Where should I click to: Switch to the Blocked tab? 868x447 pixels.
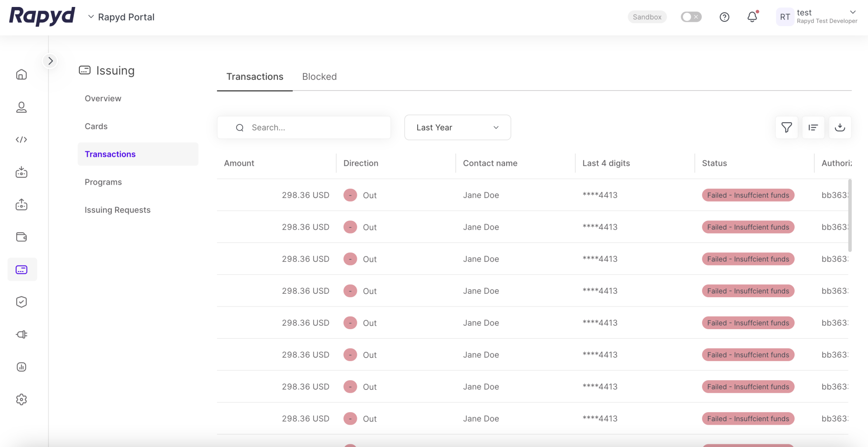pyautogui.click(x=319, y=77)
